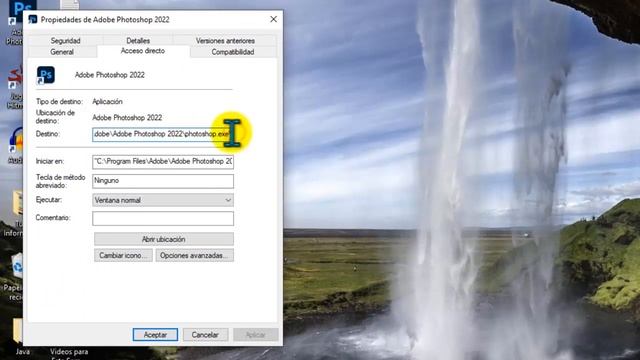Select the Adobe Photoshop desktop shortcut icon
Image resolution: width=640 pixels, height=360 pixels.
[16, 22]
